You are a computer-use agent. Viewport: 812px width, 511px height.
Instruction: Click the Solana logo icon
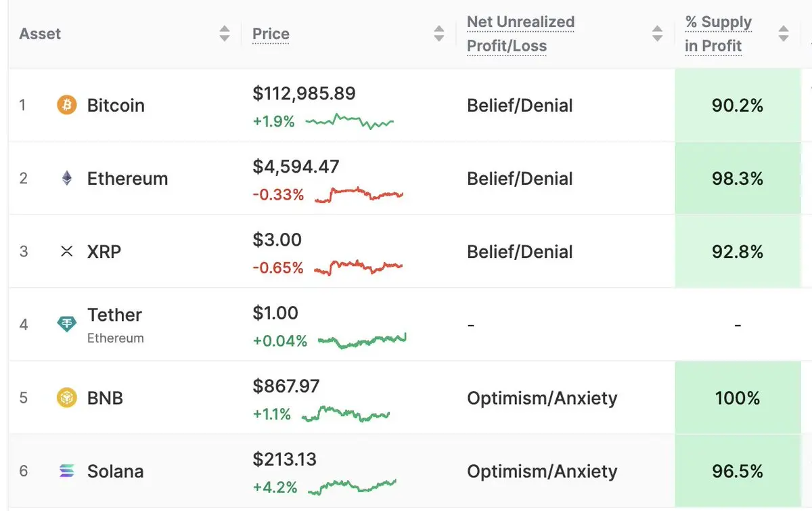point(67,471)
